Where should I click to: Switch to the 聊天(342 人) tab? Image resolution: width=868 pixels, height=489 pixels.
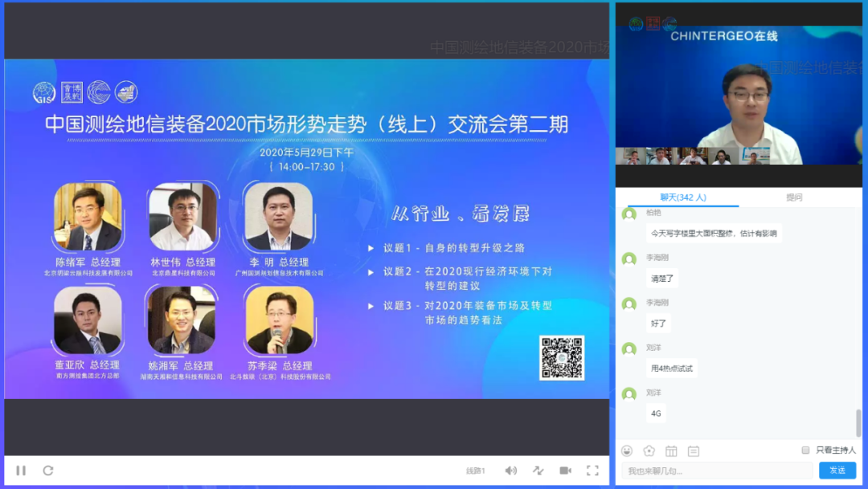coord(682,198)
